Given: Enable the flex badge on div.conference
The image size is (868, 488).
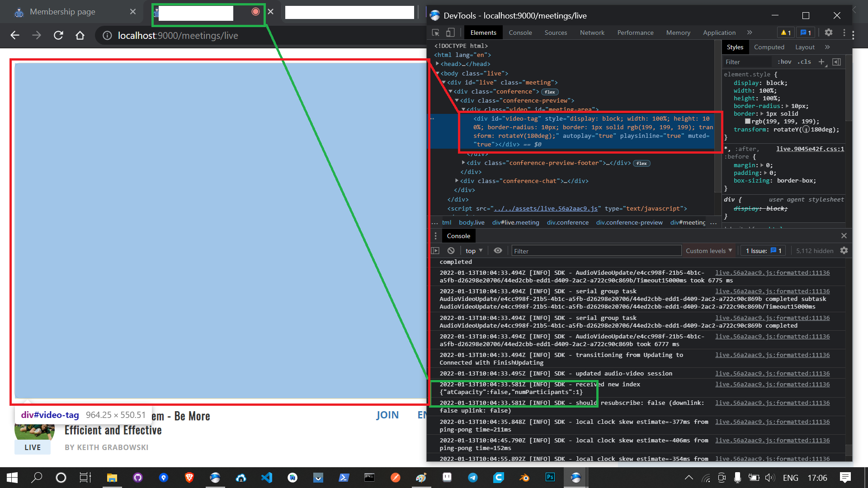Looking at the screenshot, I should point(550,92).
